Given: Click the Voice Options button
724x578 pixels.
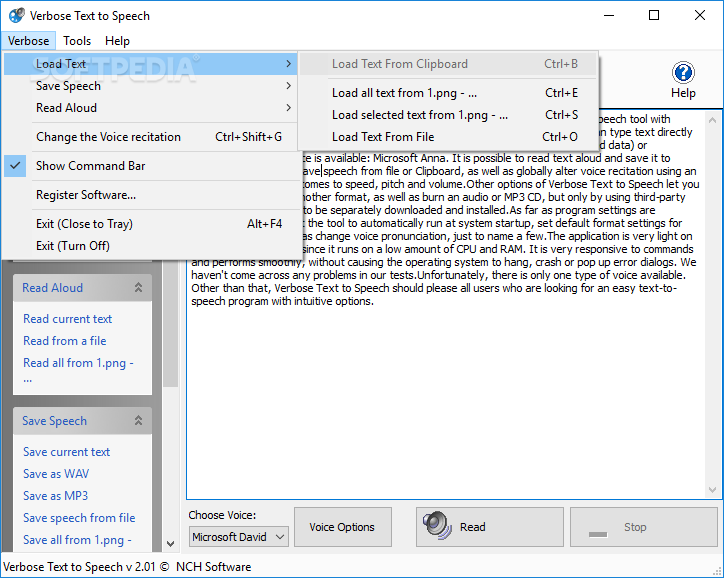Looking at the screenshot, I should click(x=343, y=527).
